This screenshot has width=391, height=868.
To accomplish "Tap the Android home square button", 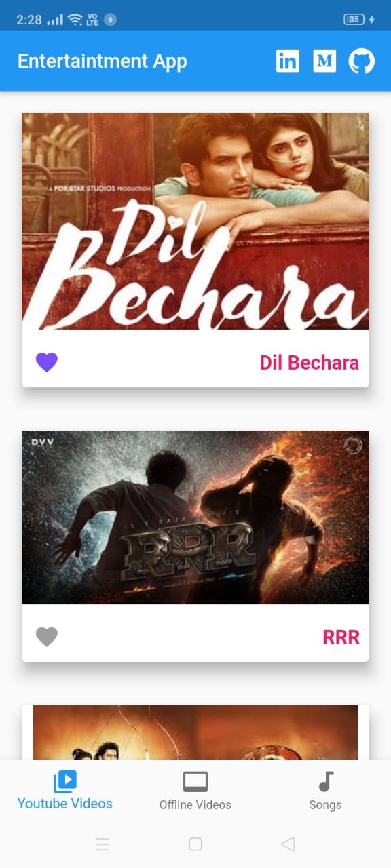I will tap(195, 844).
